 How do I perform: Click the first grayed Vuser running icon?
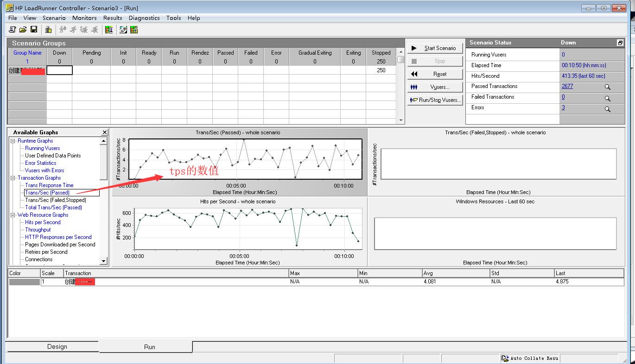pyautogui.click(x=63, y=30)
